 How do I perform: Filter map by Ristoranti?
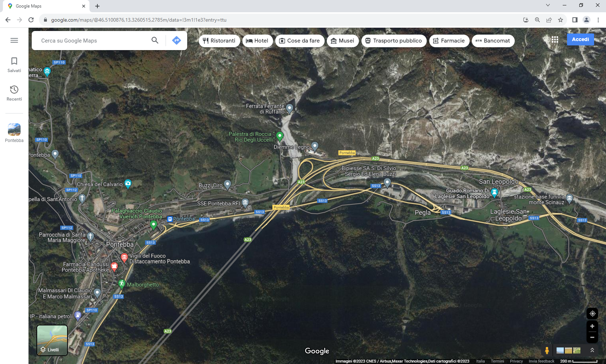coord(219,41)
